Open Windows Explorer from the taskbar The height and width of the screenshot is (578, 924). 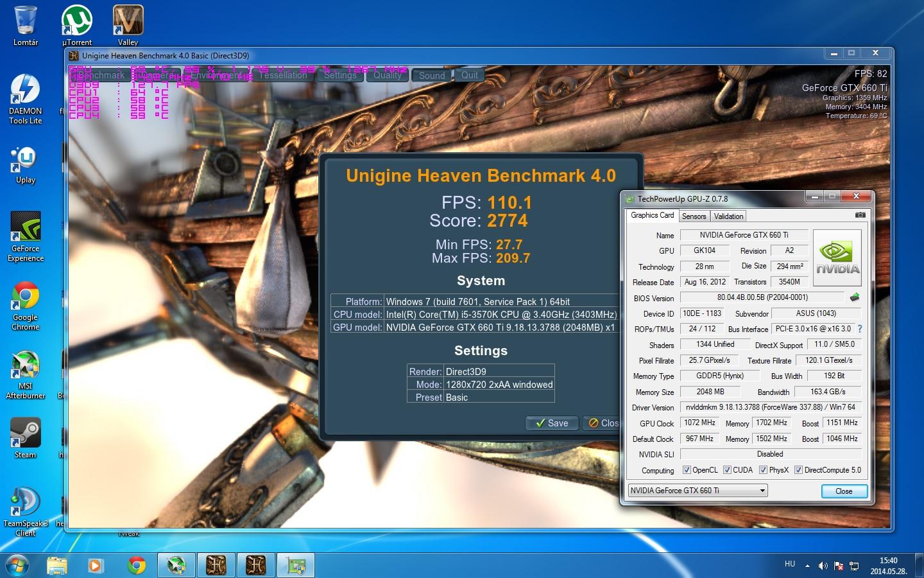click(57, 566)
